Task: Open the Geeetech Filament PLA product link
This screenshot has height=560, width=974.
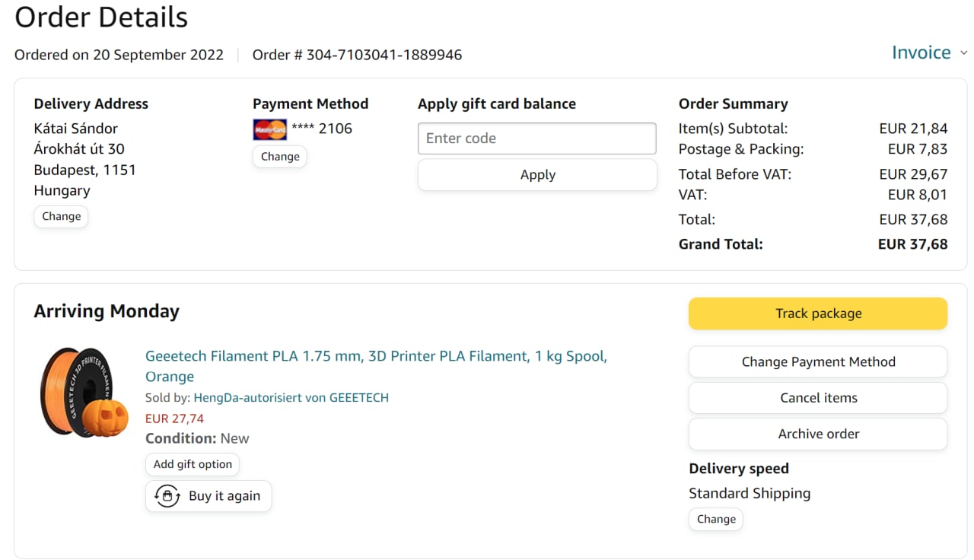Action: (376, 356)
